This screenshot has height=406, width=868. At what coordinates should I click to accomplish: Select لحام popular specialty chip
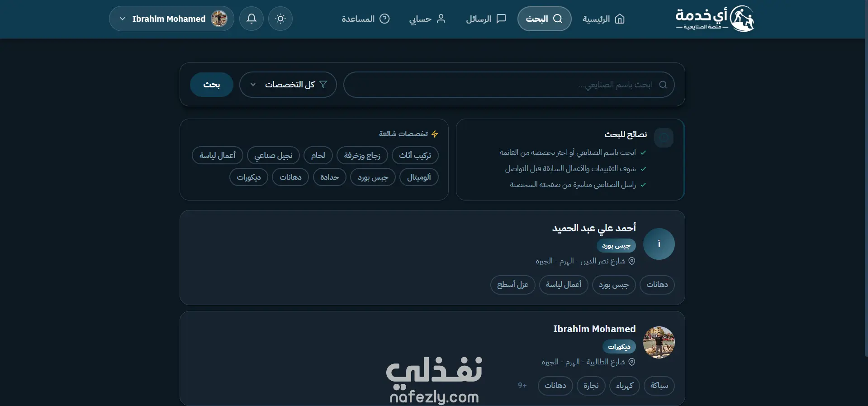click(318, 155)
